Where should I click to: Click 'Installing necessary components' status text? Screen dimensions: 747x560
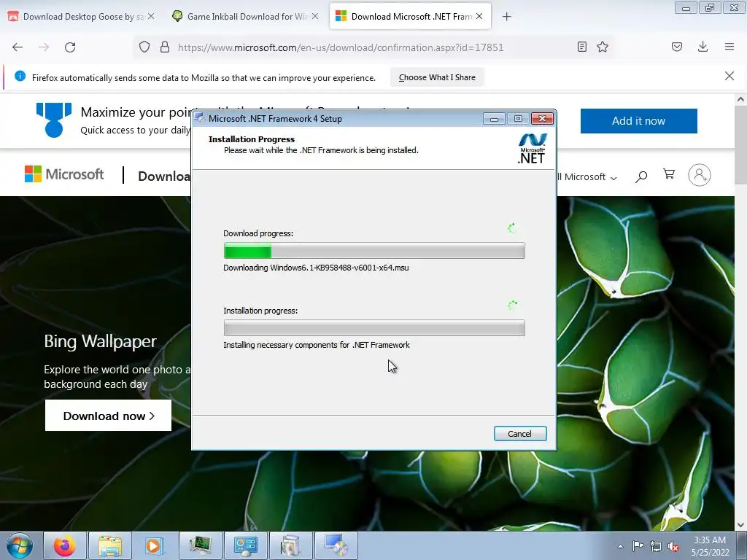coord(317,345)
